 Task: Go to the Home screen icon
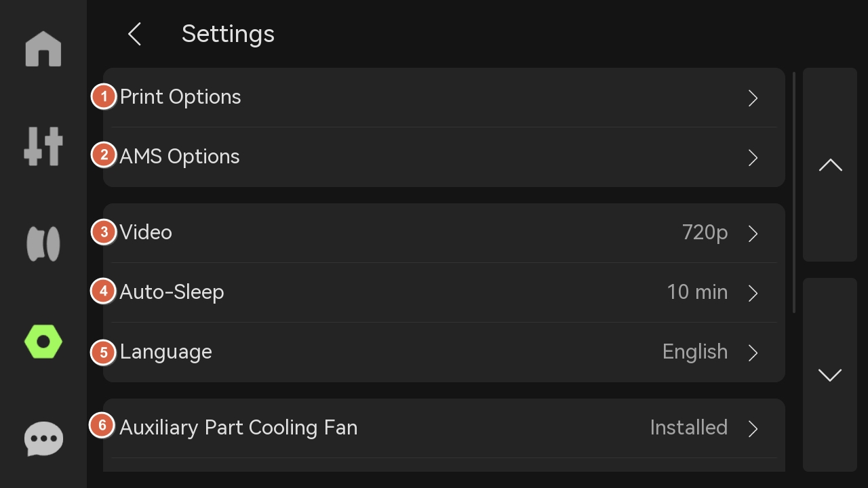[43, 49]
